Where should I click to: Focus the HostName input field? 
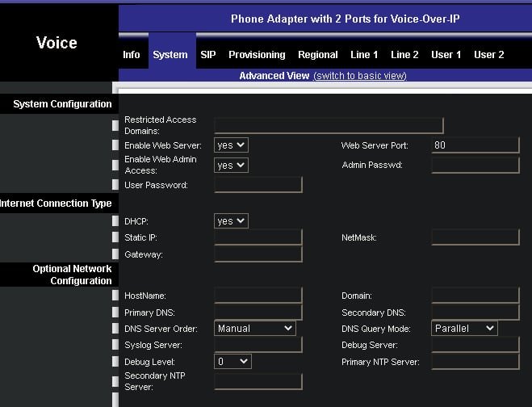click(258, 296)
